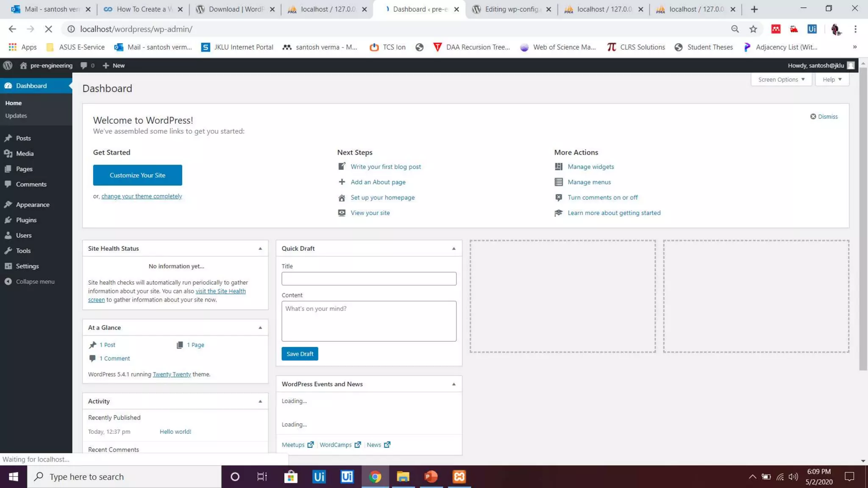Collapse the admin sidebar menu

(35, 282)
